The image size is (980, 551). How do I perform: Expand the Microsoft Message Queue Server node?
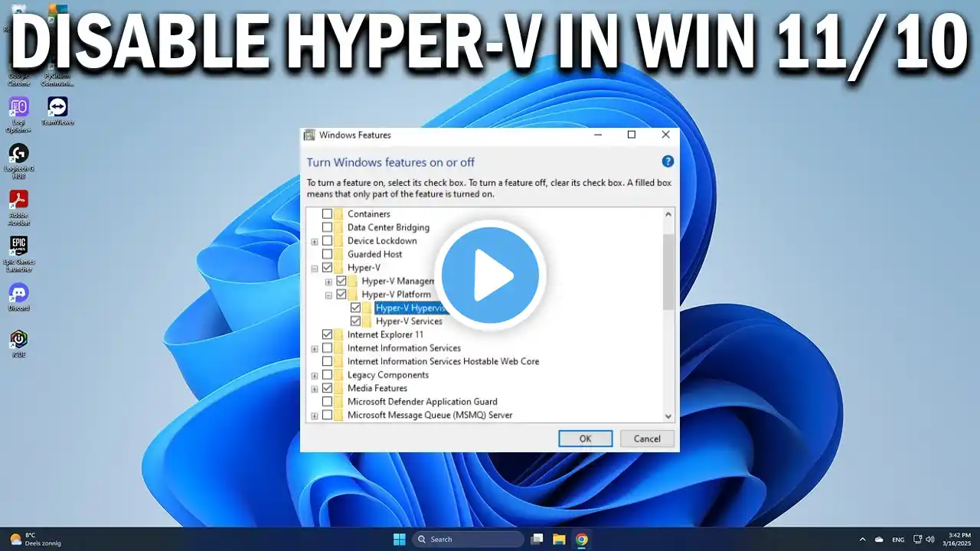tap(314, 416)
